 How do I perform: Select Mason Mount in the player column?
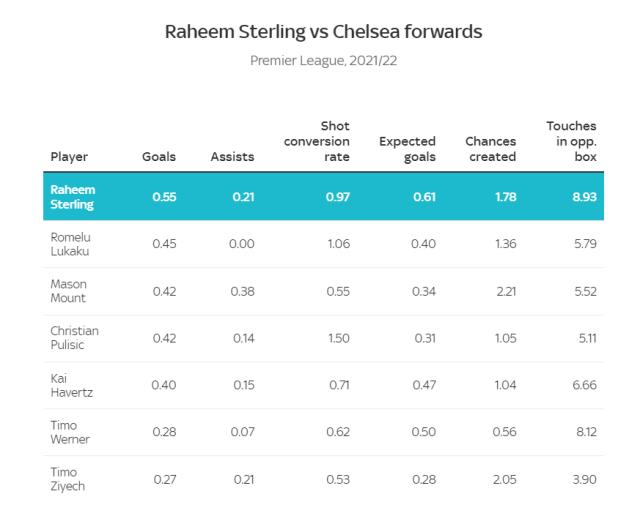68,291
